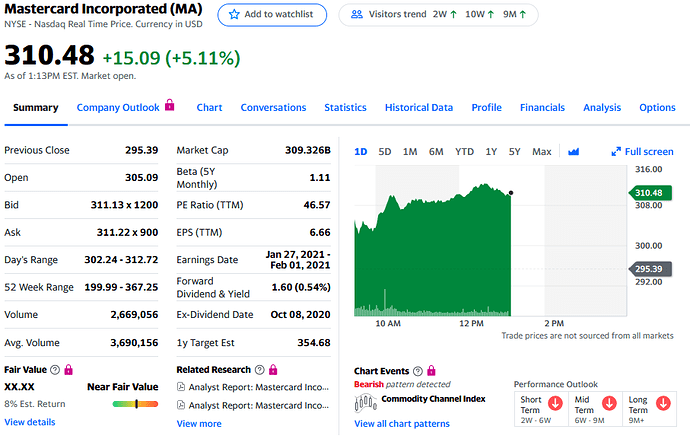
Task: Click the 10W visitors trend up arrow
Action: 491,15
